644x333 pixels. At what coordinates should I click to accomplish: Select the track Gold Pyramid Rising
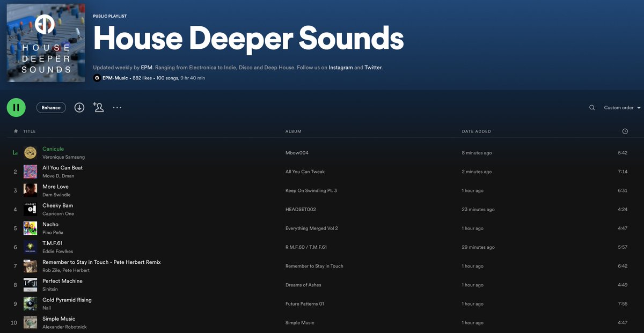tap(67, 300)
